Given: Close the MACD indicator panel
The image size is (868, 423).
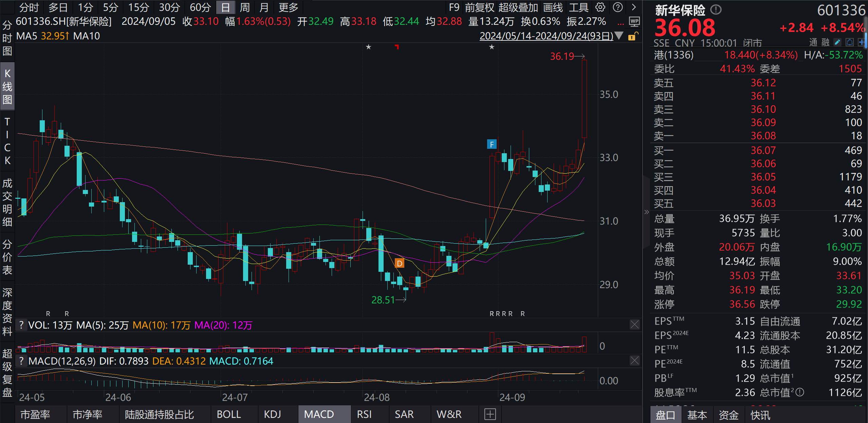Looking at the screenshot, I should pos(634,360).
